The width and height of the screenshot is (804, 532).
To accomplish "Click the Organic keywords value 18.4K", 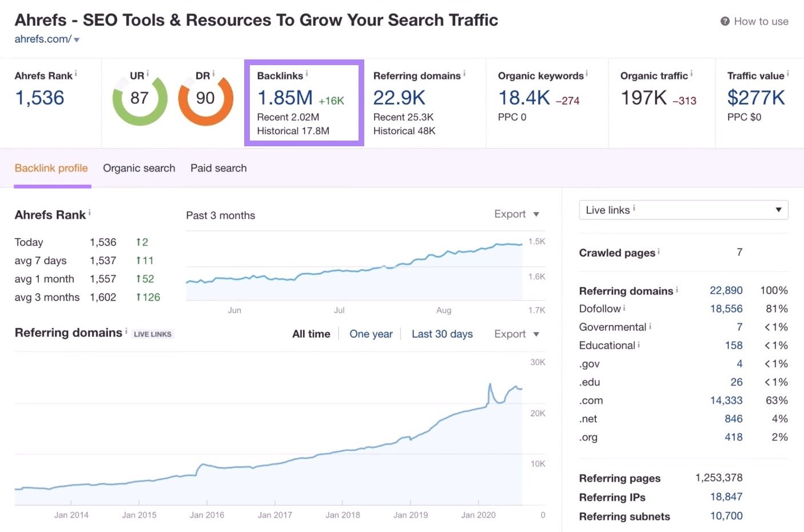I will [x=524, y=98].
